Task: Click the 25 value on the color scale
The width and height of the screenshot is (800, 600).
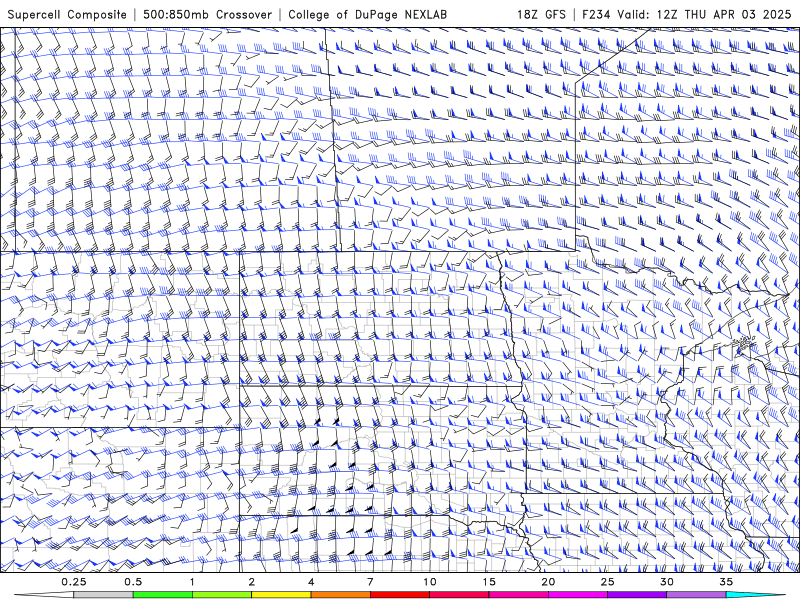Action: pyautogui.click(x=607, y=582)
